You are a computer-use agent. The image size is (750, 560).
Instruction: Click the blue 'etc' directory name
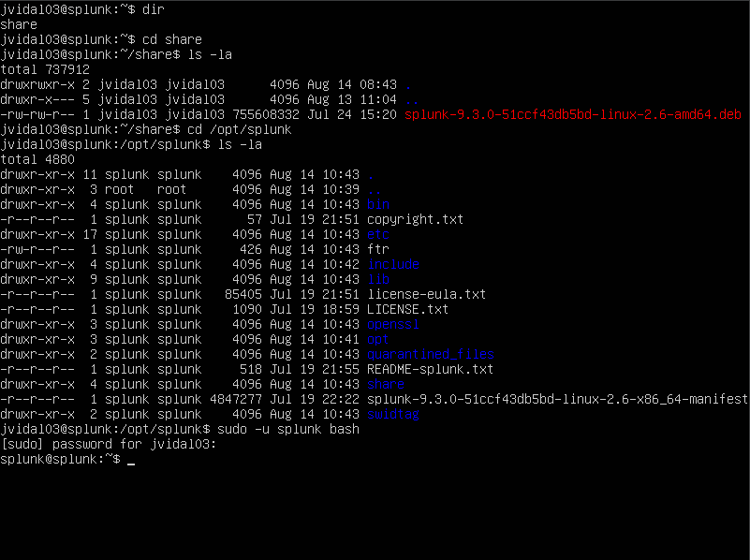tap(378, 235)
